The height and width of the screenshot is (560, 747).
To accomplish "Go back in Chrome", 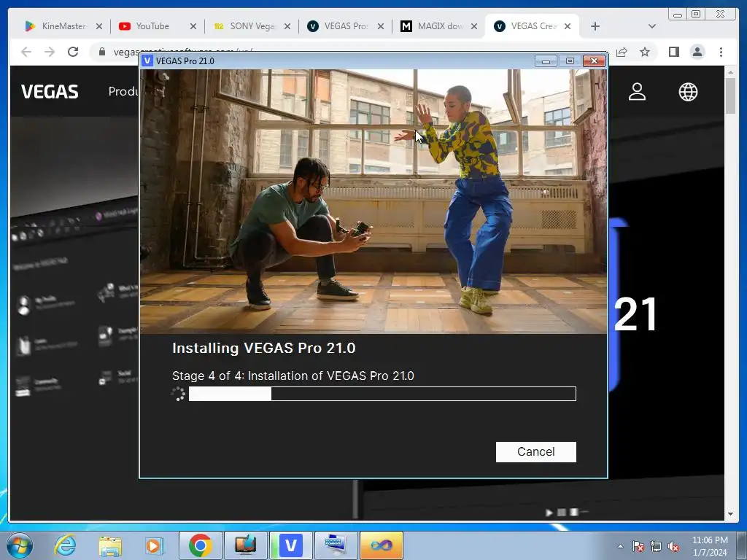I will click(26, 52).
